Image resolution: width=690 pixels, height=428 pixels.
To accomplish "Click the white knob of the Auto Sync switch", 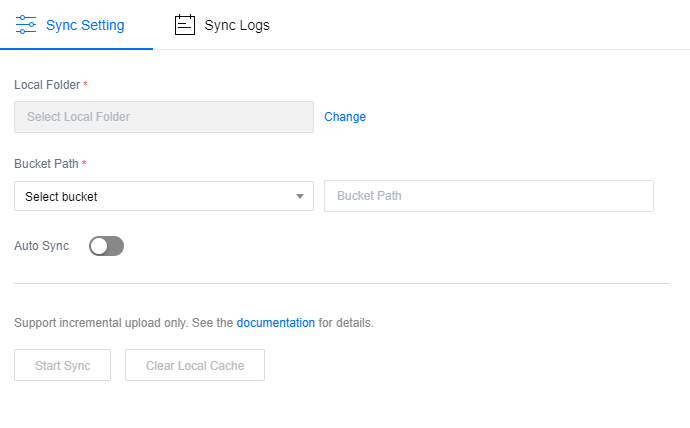I will pos(99,246).
